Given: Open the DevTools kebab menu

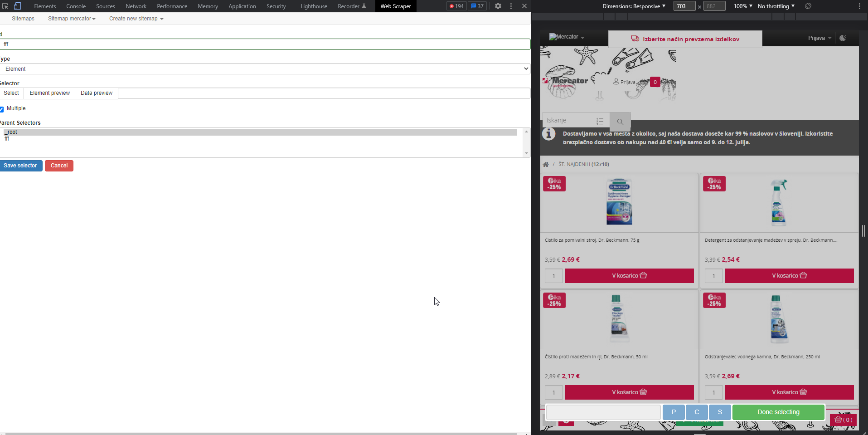Looking at the screenshot, I should click(511, 6).
